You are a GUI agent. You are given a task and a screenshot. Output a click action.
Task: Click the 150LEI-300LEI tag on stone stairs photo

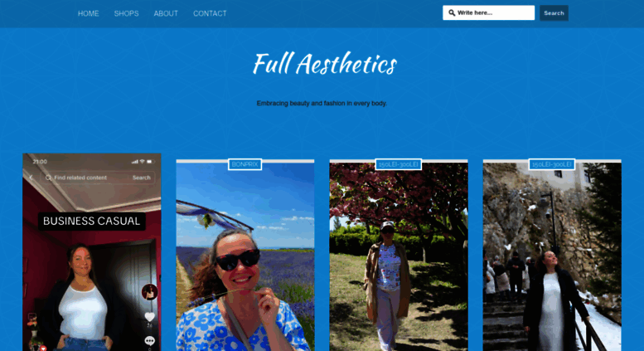pos(552,164)
